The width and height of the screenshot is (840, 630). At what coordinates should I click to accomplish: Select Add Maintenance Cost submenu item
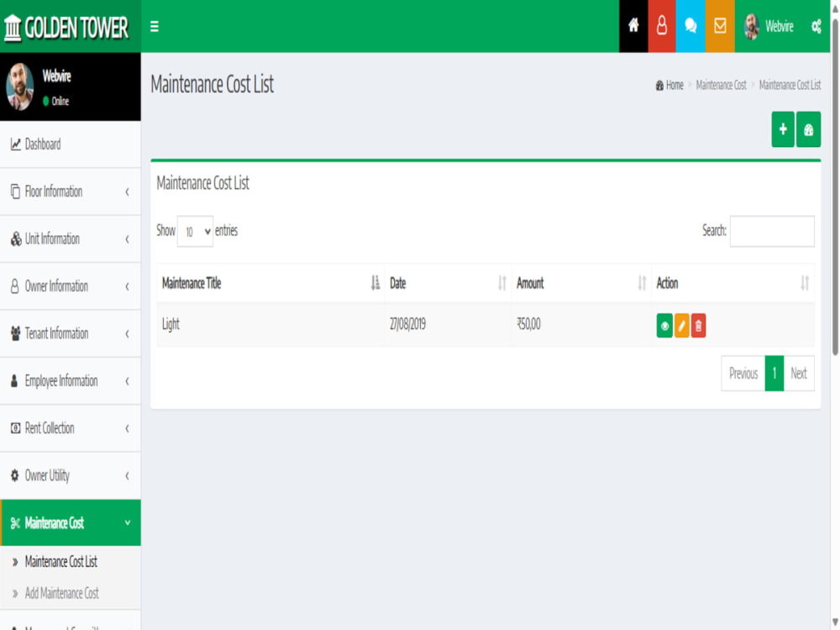click(x=61, y=593)
